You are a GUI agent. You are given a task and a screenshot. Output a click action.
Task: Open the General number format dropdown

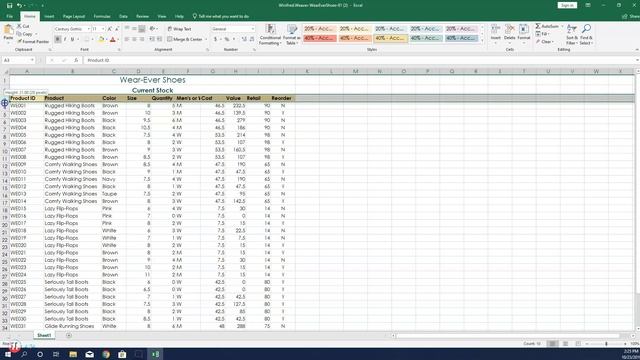pos(253,29)
